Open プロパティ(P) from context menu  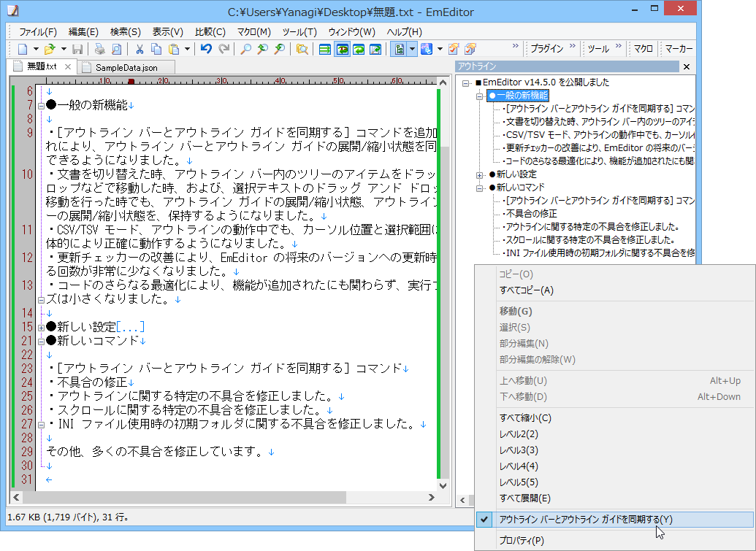point(615,540)
